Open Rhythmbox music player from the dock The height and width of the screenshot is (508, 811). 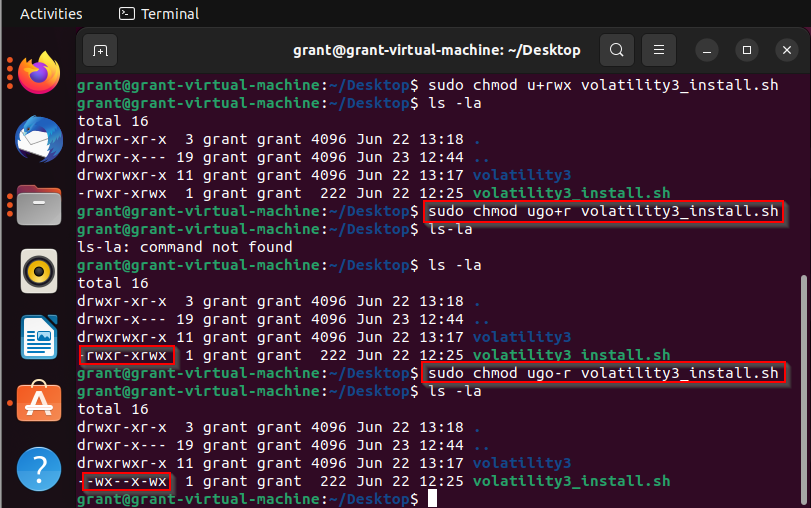(x=39, y=271)
